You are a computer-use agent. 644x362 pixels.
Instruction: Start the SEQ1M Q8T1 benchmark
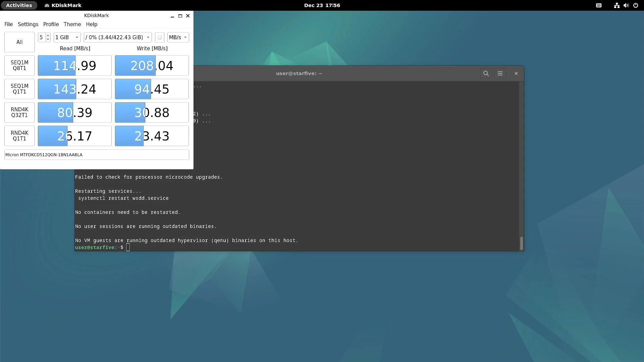point(19,65)
